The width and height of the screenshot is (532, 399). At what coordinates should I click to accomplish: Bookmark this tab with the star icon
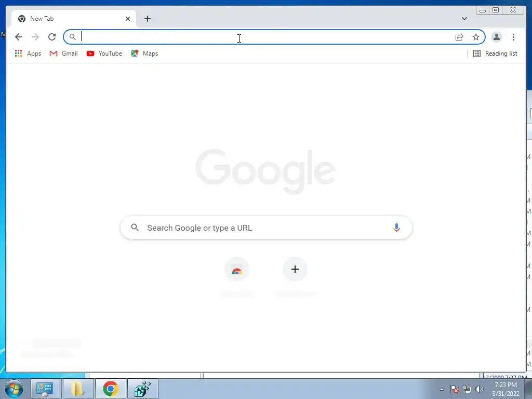tap(476, 37)
